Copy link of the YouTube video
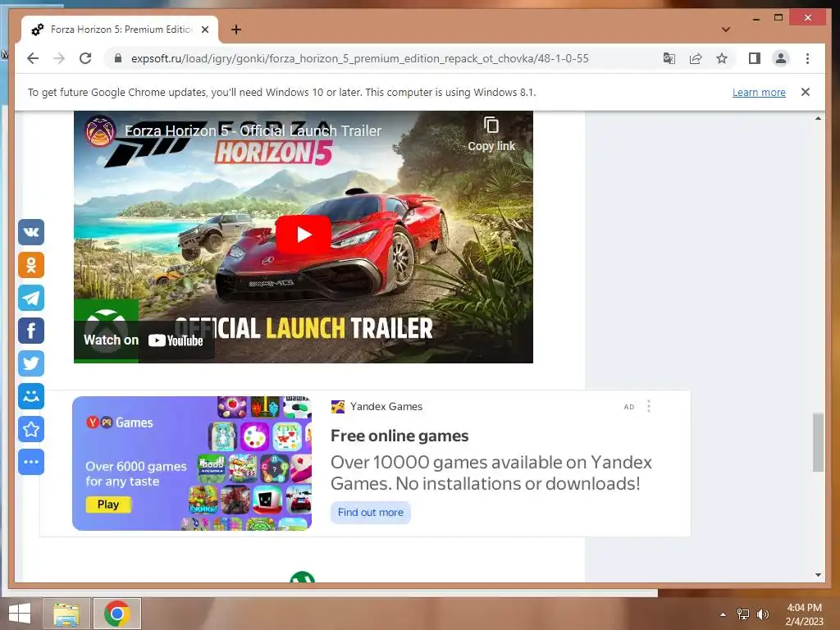The height and width of the screenshot is (630, 840). 491,134
